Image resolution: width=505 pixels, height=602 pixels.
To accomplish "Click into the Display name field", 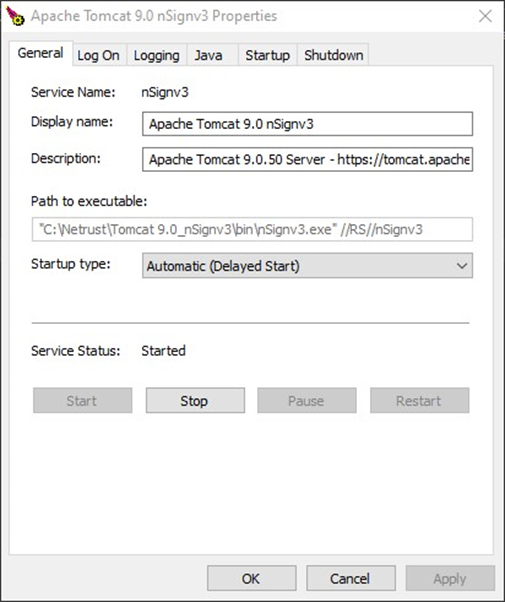I will (x=307, y=124).
